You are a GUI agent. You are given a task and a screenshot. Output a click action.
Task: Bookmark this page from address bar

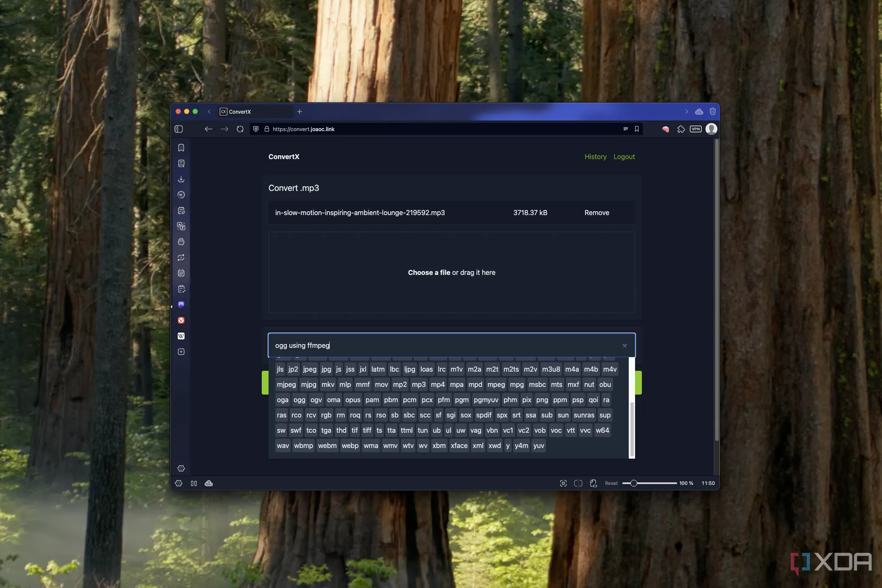pyautogui.click(x=637, y=129)
